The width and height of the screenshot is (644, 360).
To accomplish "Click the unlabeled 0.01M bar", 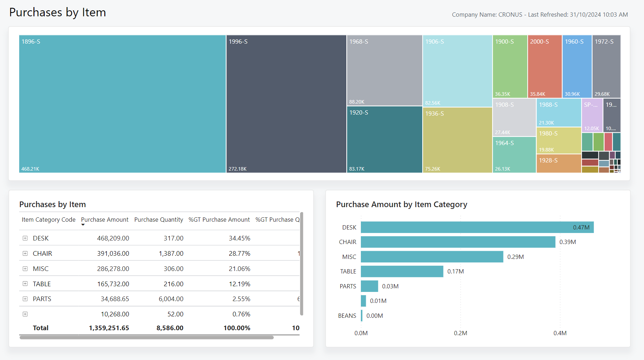I will point(363,301).
